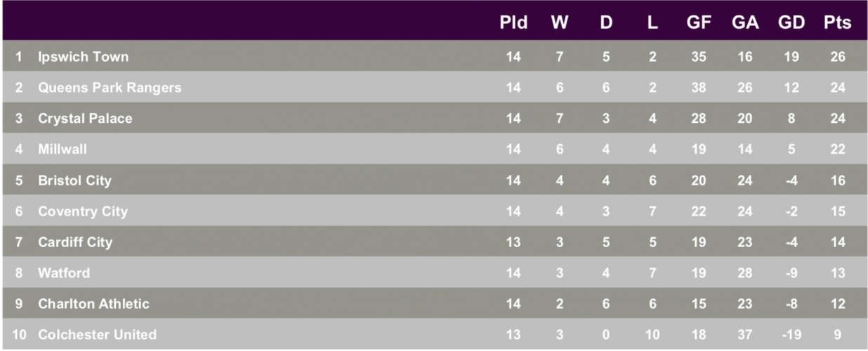
Task: Click the Ipswich Town team name
Action: click(x=84, y=57)
